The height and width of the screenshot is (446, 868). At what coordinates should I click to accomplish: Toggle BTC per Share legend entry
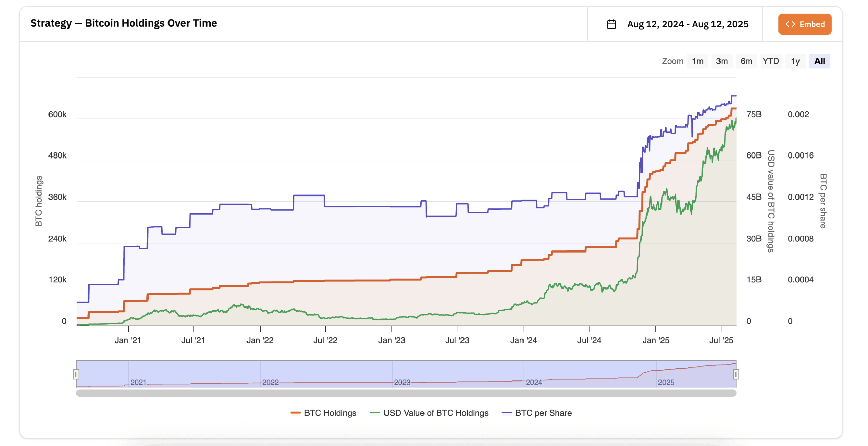tap(537, 413)
